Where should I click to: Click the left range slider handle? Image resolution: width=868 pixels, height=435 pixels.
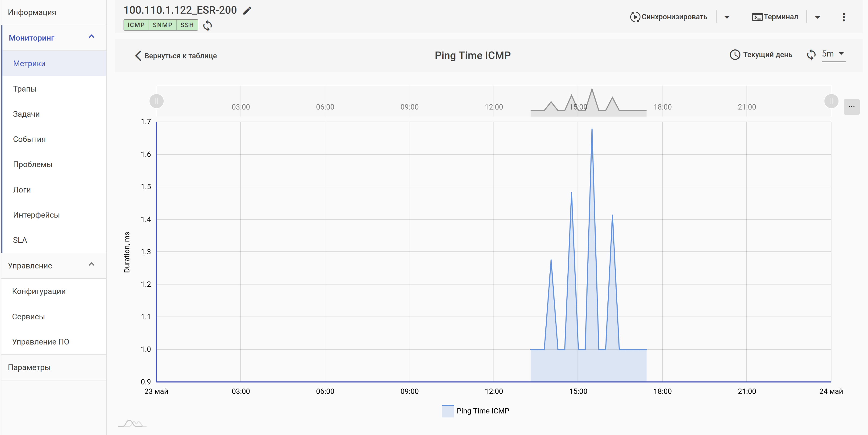point(156,101)
